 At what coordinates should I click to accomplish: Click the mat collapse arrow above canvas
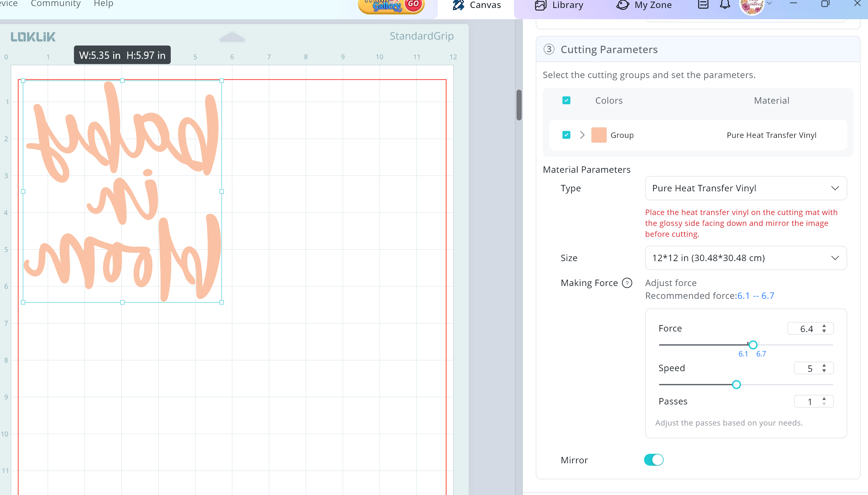pos(232,37)
